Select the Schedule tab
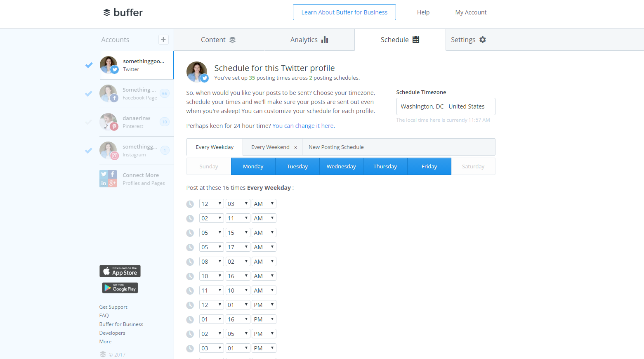 400,40
